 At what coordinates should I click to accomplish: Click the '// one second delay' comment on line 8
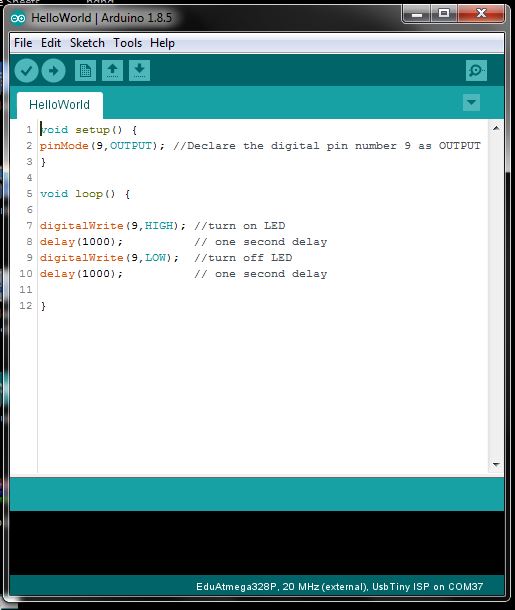261,242
